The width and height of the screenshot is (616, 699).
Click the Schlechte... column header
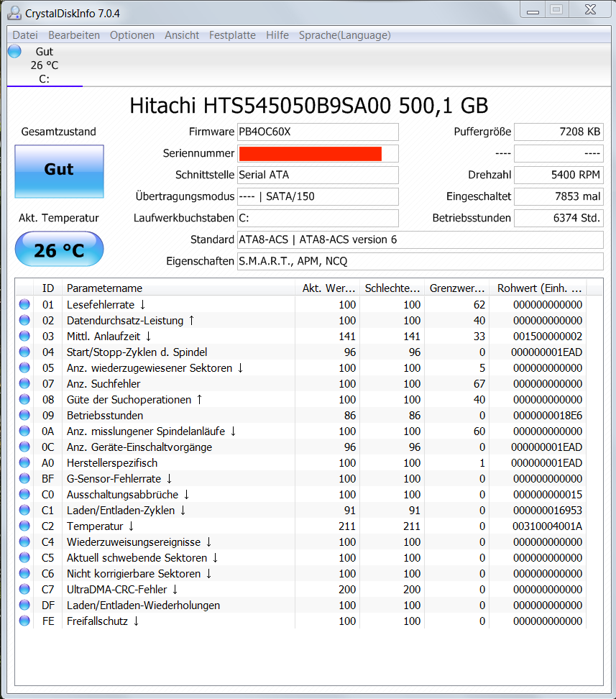click(392, 288)
